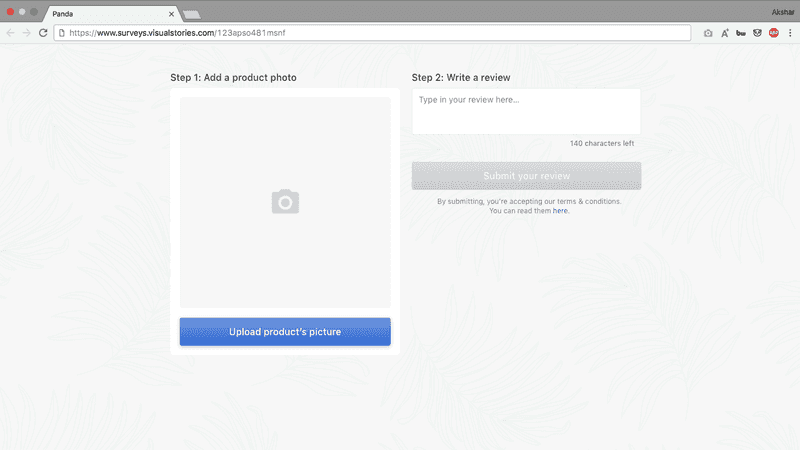Viewport: 800px width, 450px height.
Task: Open a new tab next to Panda
Action: point(192,14)
